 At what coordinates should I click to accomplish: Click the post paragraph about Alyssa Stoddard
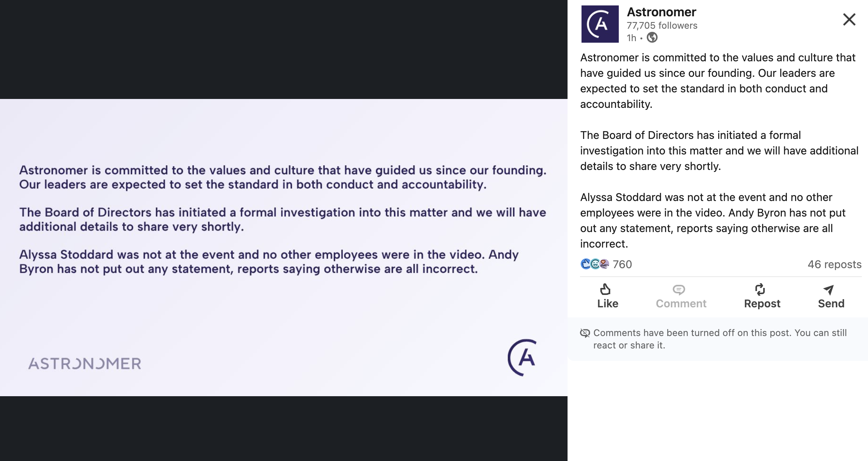[x=713, y=220]
